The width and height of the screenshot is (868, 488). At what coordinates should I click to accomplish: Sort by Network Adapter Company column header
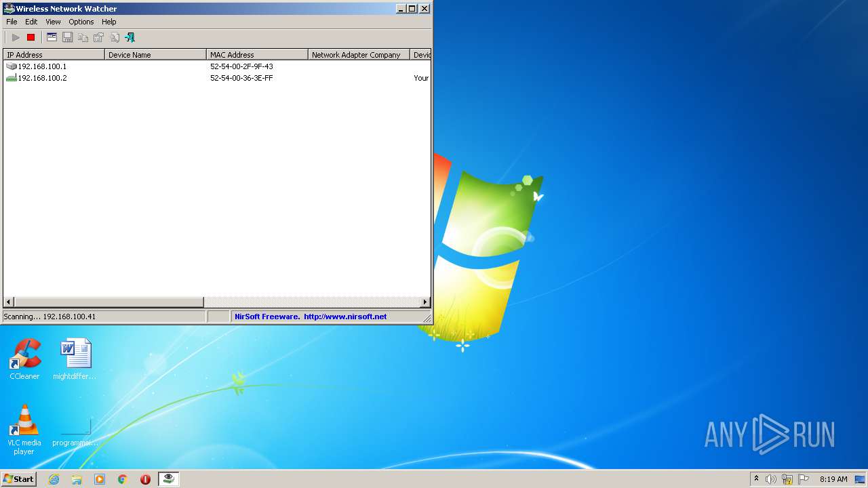point(359,55)
